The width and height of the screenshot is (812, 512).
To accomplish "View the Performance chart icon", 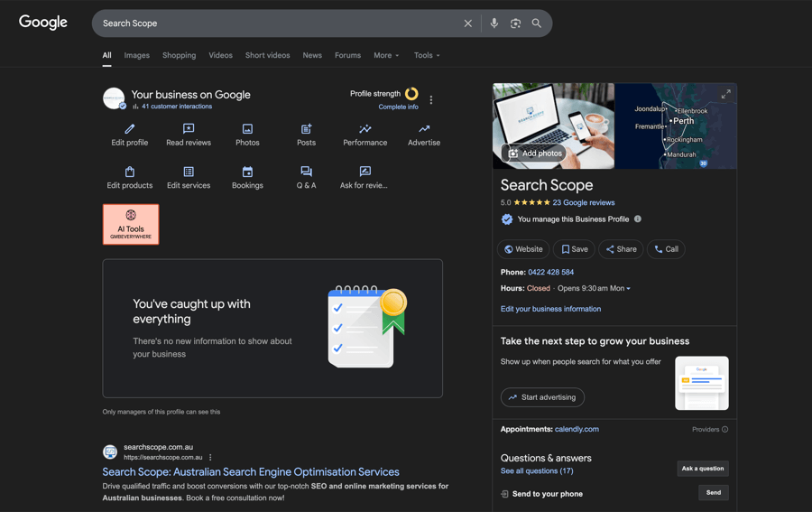I will click(x=365, y=128).
